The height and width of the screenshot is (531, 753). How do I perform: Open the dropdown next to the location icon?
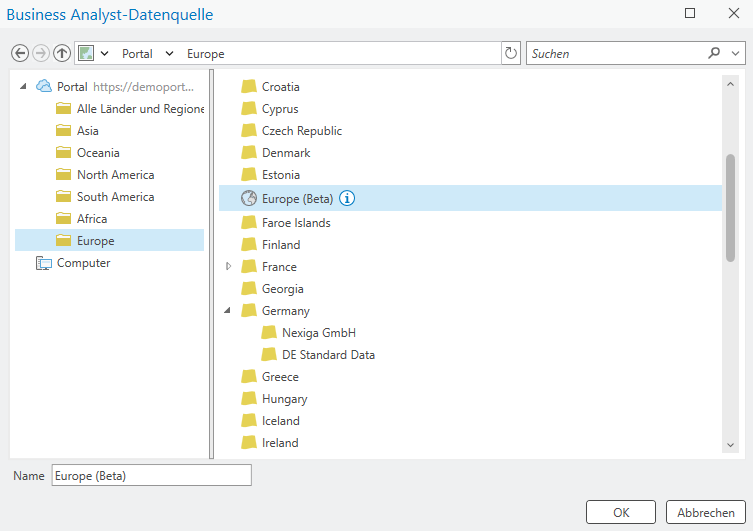pos(104,53)
